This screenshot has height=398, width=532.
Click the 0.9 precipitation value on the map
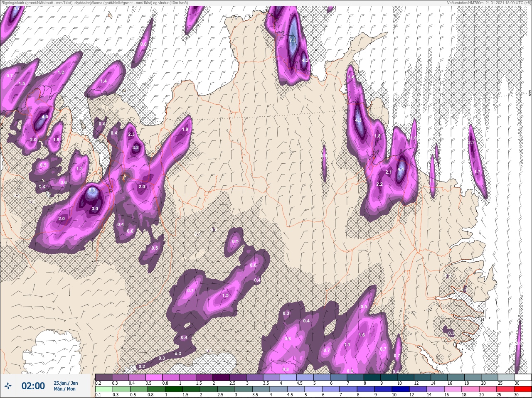click(x=43, y=165)
